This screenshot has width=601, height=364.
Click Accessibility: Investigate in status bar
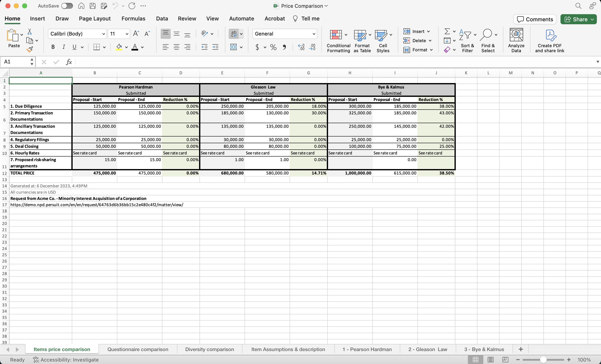(66, 360)
